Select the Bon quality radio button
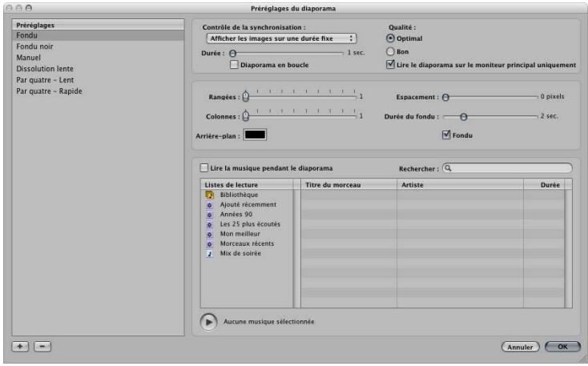This screenshot has height=366, width=588. click(390, 51)
